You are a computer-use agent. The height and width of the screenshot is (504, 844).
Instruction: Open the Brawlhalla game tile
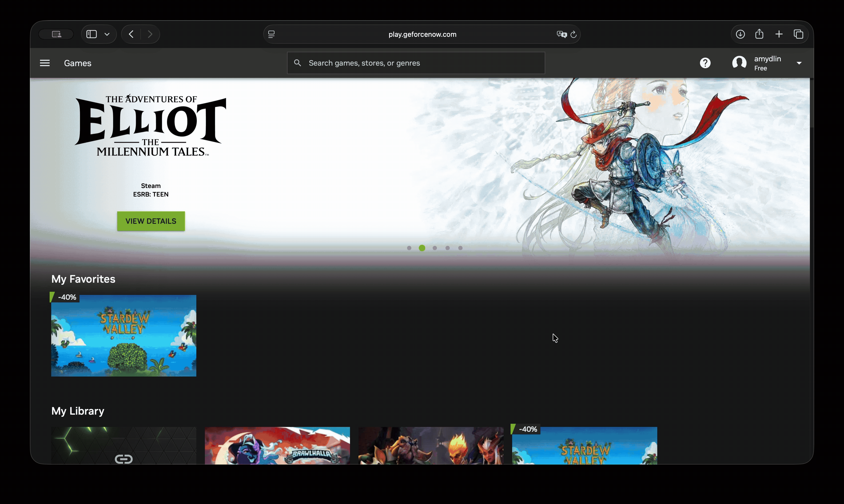click(x=277, y=446)
